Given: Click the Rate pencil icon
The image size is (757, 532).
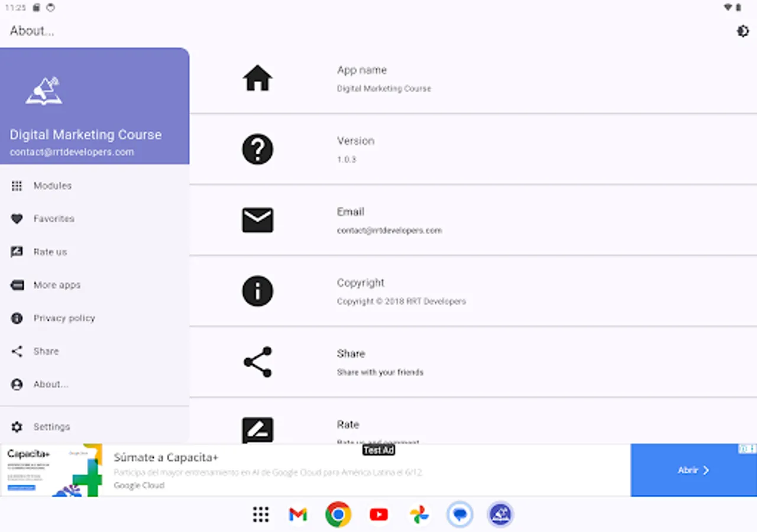Looking at the screenshot, I should click(257, 430).
